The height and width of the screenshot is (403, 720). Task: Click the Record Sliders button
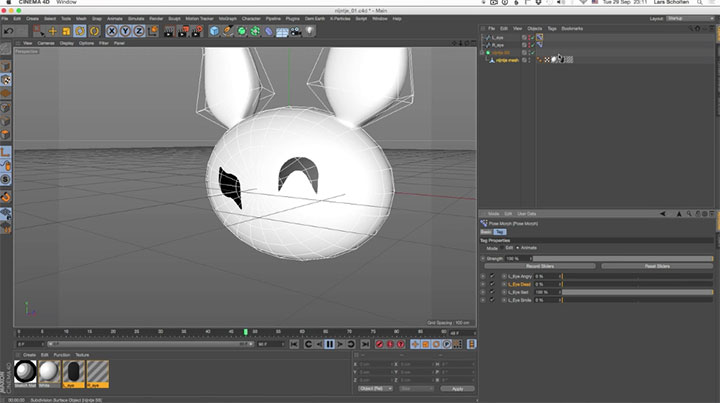[540, 266]
